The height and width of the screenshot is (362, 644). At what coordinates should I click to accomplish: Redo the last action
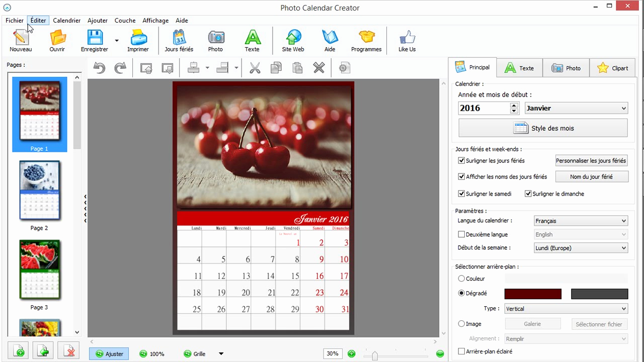point(120,68)
